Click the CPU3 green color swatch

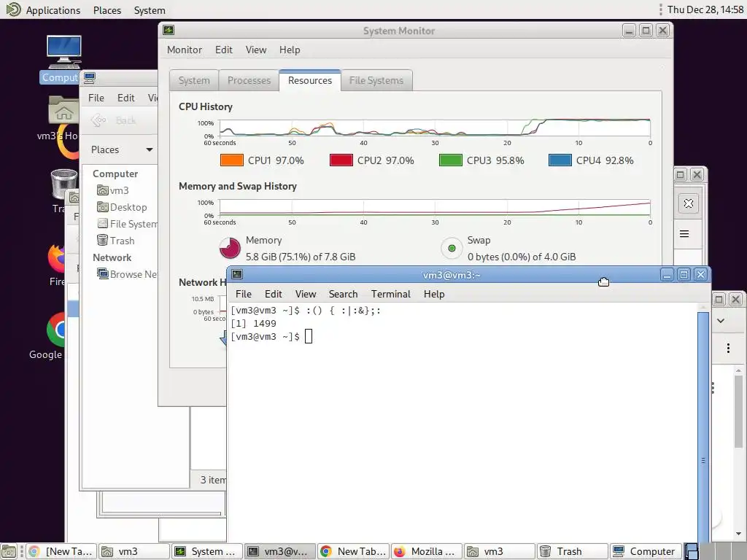(450, 160)
